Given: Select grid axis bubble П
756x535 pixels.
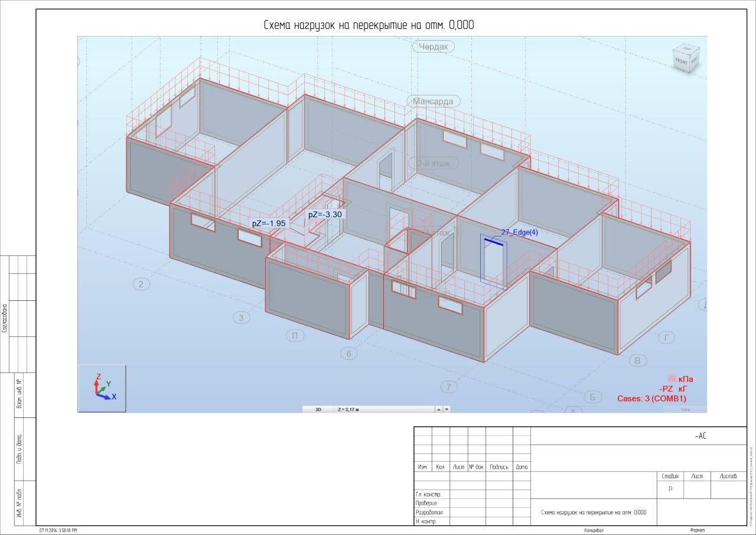Looking at the screenshot, I should coord(295,336).
